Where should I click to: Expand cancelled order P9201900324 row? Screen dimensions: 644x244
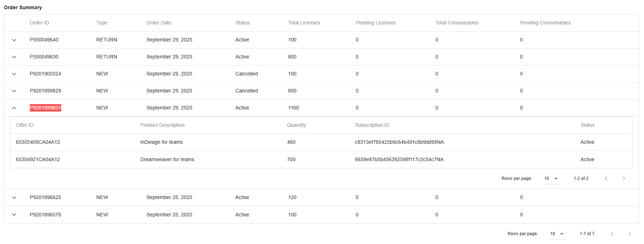14,74
